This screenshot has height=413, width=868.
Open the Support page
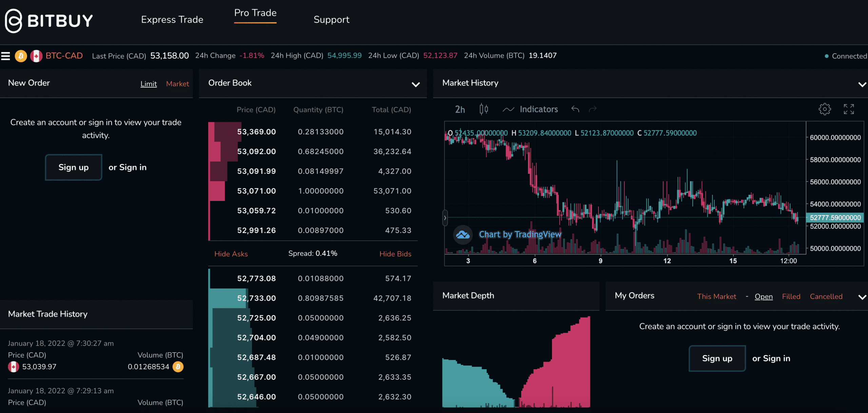click(331, 20)
